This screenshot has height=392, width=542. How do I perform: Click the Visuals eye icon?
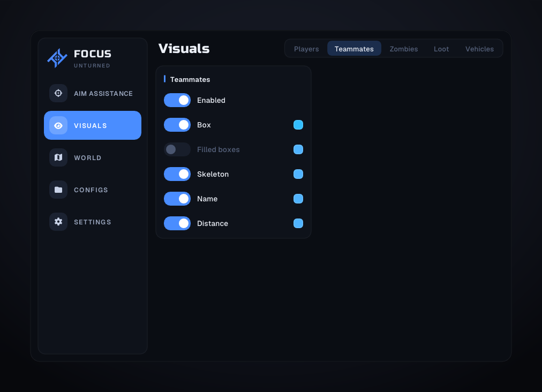pyautogui.click(x=58, y=125)
